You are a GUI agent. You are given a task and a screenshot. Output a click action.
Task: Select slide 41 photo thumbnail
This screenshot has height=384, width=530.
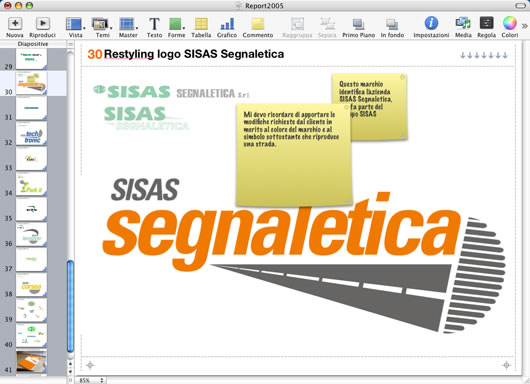[31, 361]
